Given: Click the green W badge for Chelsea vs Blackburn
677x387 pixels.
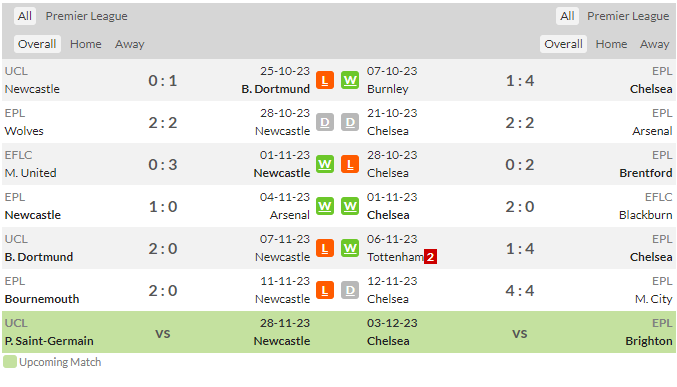Looking at the screenshot, I should click(x=350, y=206).
